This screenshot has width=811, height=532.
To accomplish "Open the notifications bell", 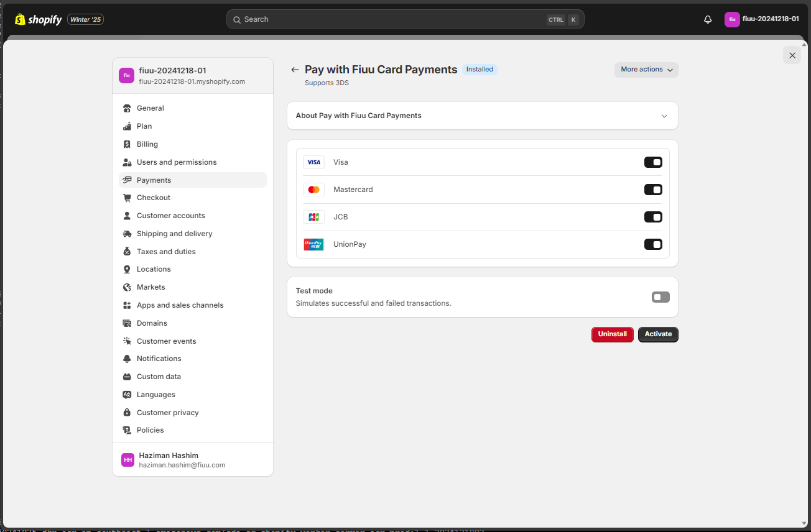I will (708, 19).
